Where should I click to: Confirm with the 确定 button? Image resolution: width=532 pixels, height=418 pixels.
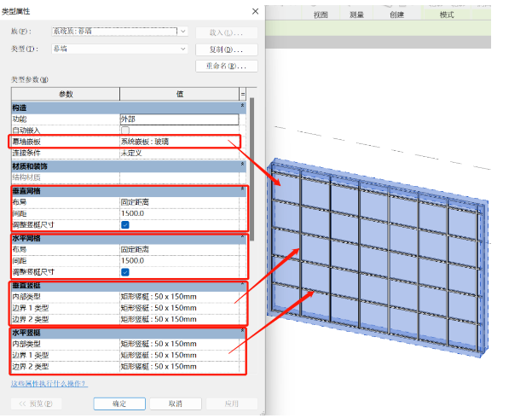(x=119, y=403)
